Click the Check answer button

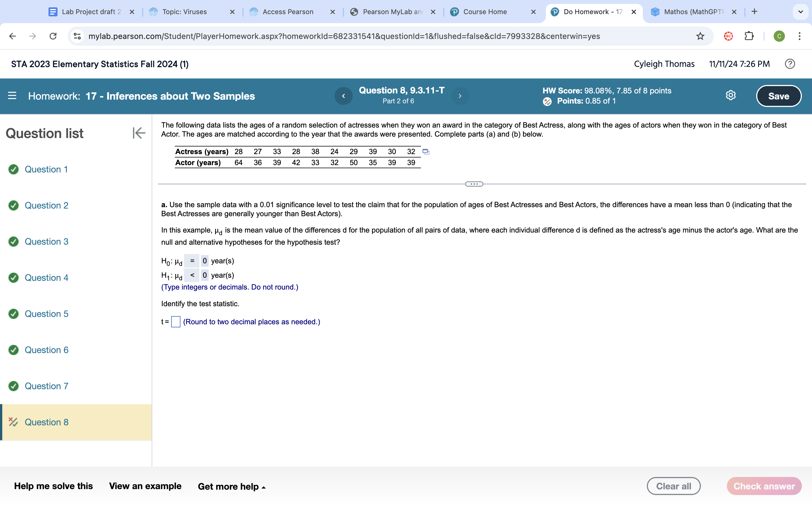(764, 486)
